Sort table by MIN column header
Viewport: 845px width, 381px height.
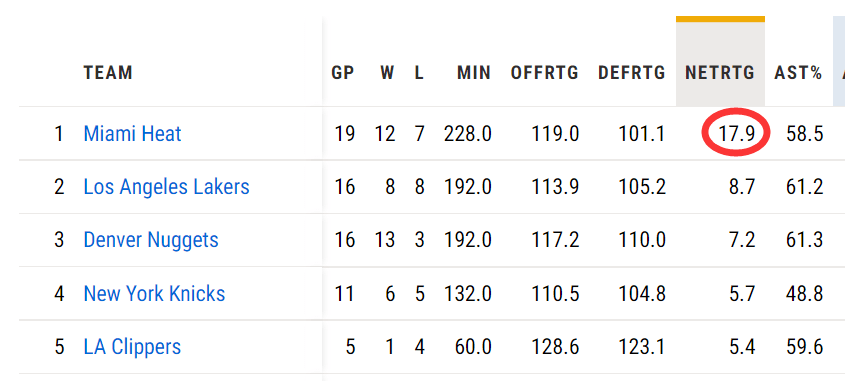(x=474, y=73)
